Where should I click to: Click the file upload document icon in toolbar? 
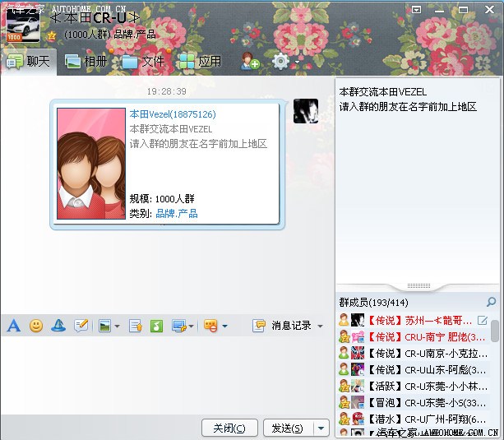pos(136,326)
